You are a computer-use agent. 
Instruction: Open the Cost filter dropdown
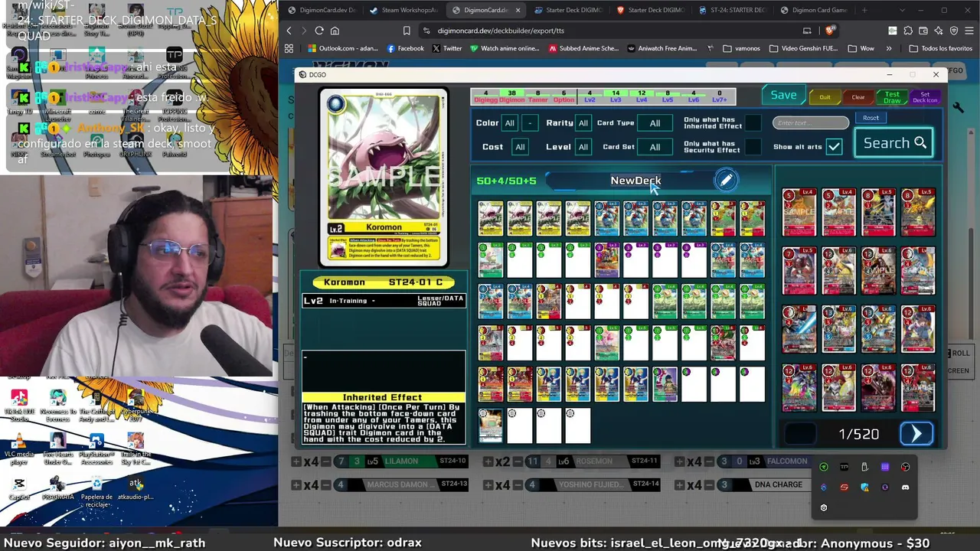click(x=520, y=147)
